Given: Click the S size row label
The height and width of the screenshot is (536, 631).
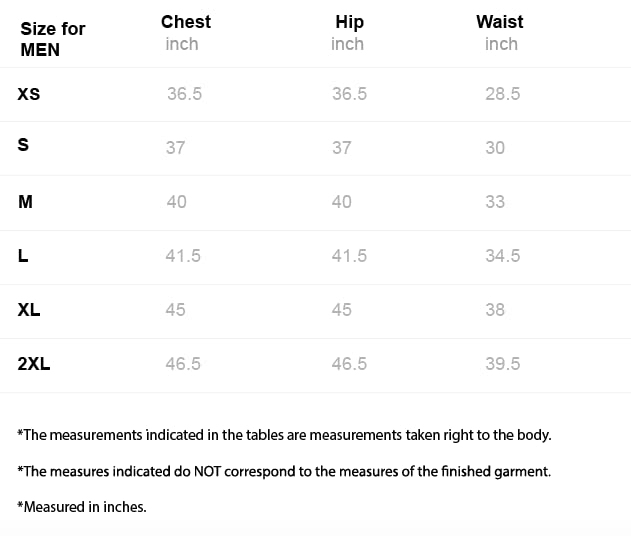Looking at the screenshot, I should point(23,146).
